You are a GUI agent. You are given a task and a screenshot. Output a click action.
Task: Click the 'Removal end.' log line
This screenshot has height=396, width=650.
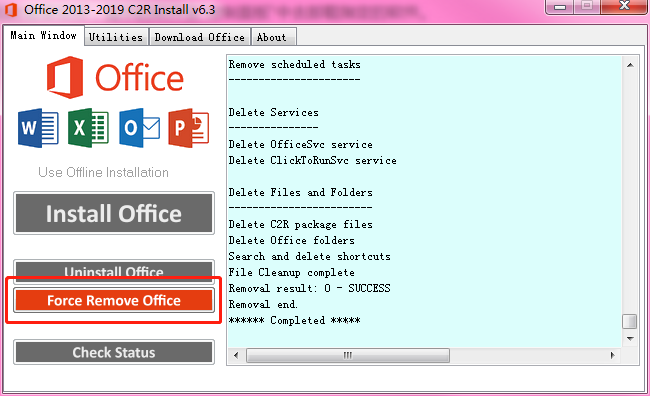pyautogui.click(x=263, y=304)
